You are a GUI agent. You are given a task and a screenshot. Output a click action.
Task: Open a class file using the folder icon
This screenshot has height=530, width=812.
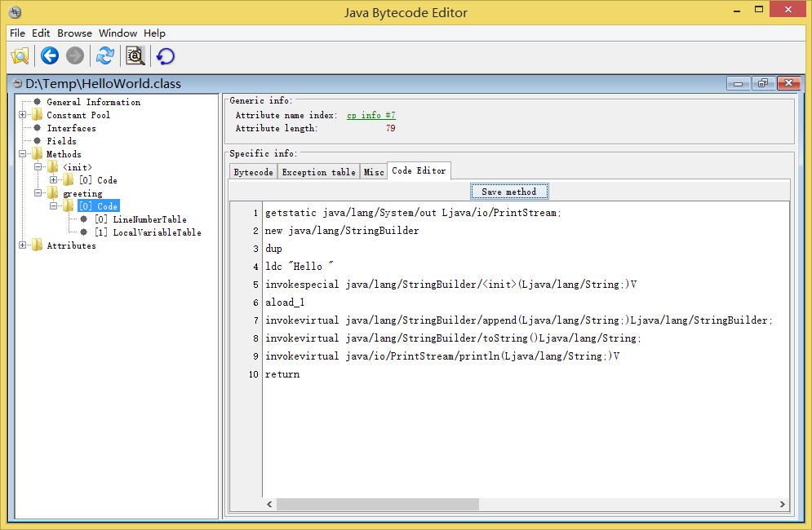click(20, 55)
